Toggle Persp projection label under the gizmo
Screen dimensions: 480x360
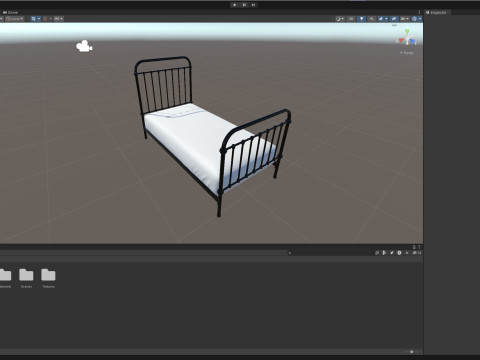(407, 53)
